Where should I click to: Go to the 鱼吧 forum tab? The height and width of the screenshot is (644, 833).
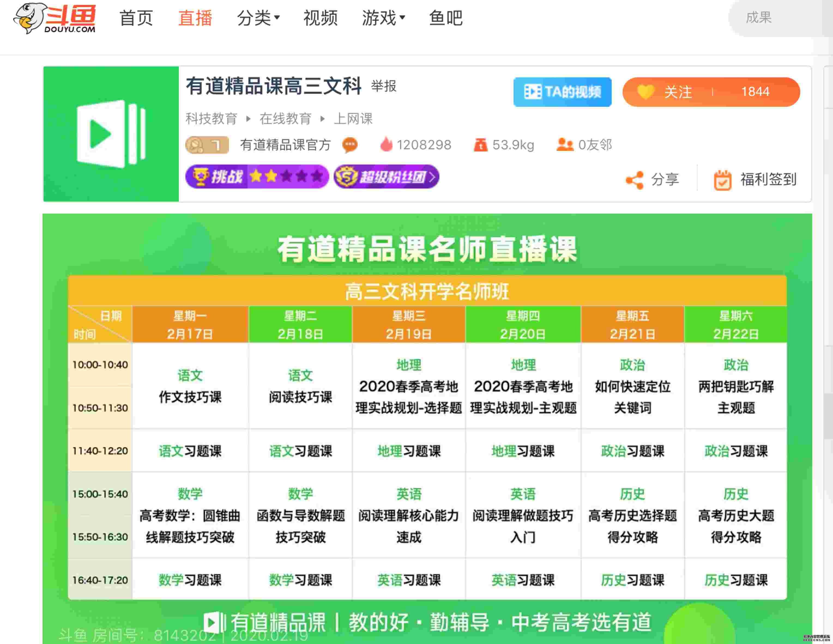[x=445, y=18]
